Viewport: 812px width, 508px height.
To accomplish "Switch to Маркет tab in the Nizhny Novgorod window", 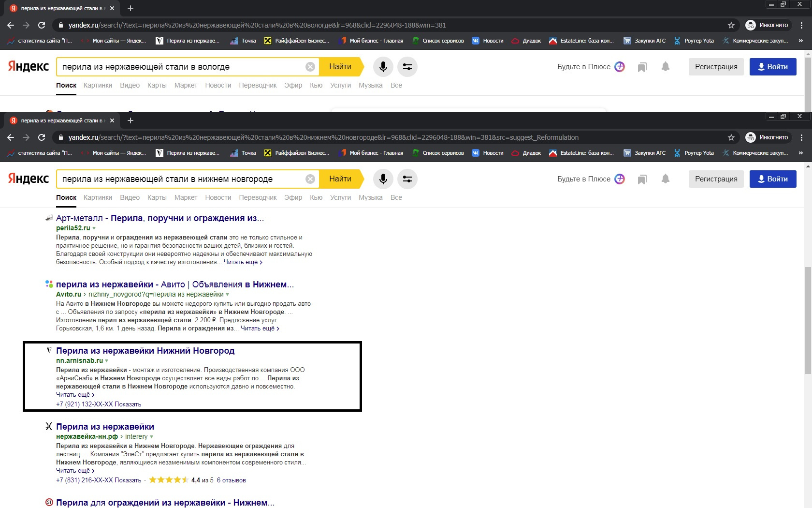I will tap(186, 197).
